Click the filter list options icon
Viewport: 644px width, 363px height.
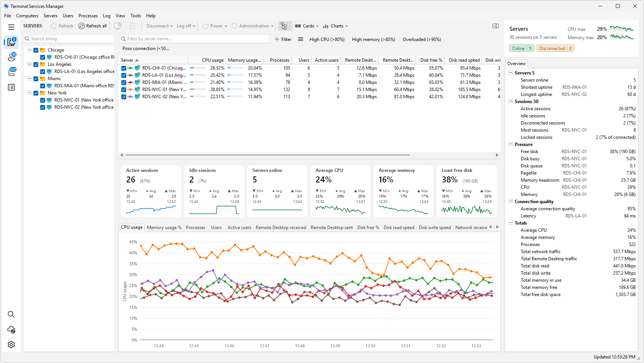(301, 39)
